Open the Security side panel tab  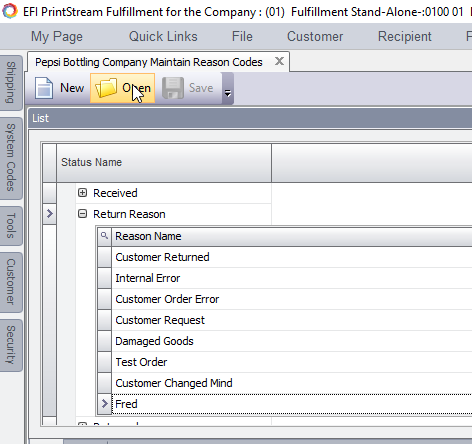tap(11, 345)
